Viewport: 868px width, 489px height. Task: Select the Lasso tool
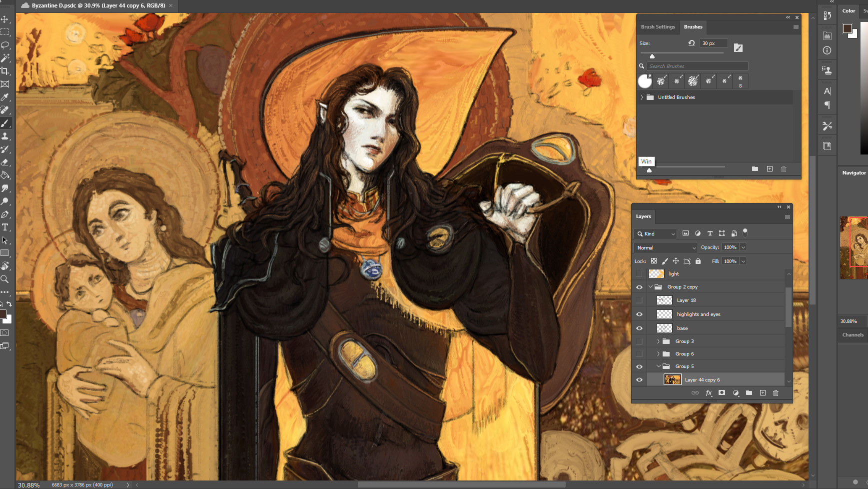pos(5,45)
